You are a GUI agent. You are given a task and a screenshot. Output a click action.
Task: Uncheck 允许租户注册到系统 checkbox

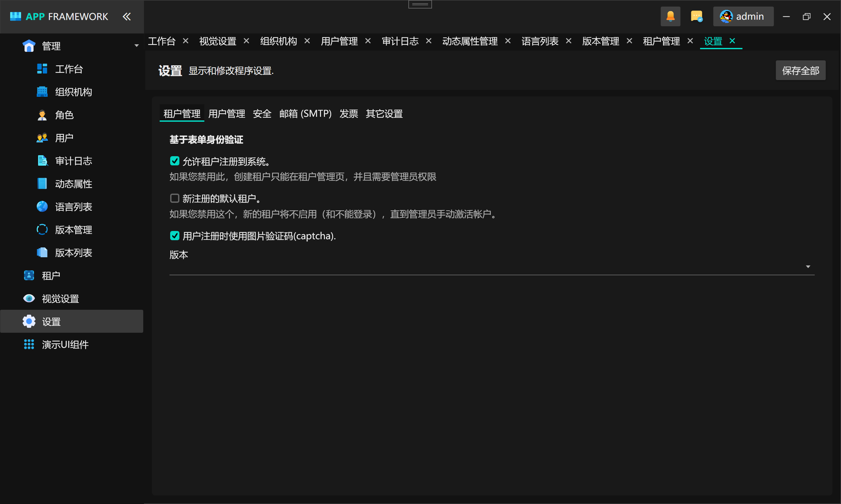pos(174,161)
